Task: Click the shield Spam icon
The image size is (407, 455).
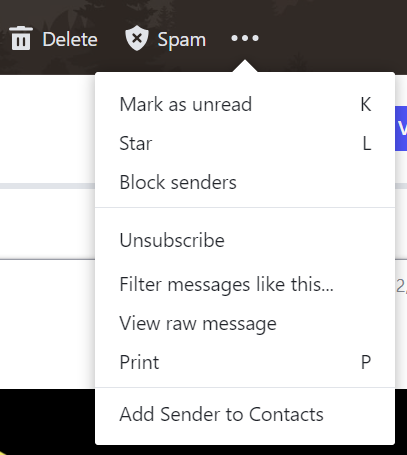Action: click(x=137, y=39)
